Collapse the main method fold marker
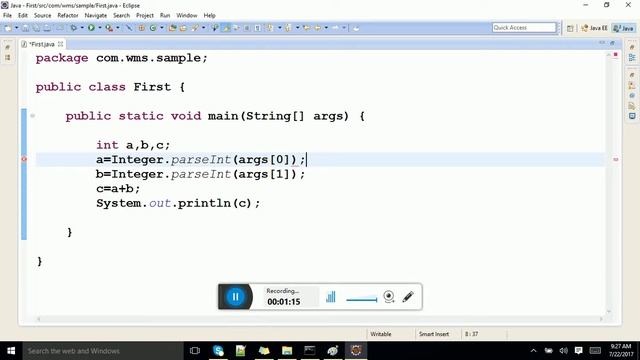 click(32, 116)
